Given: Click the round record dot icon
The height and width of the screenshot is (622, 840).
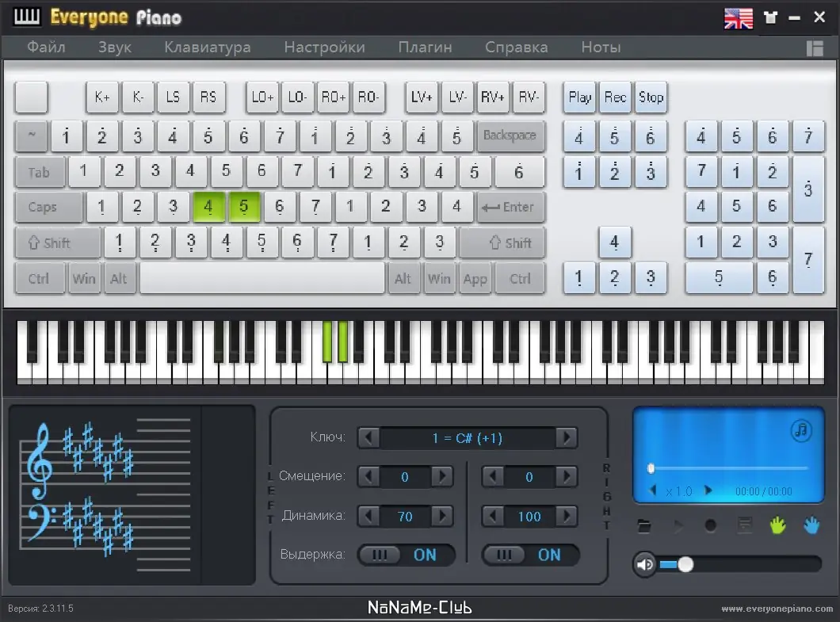Looking at the screenshot, I should coord(711,526).
